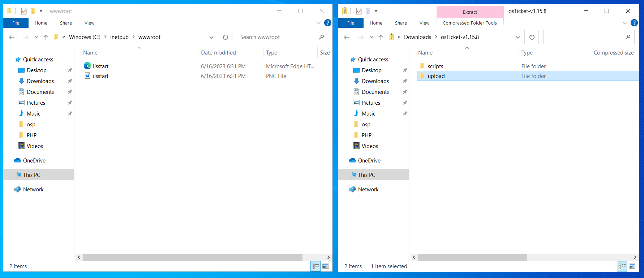Open PHP folder in osTicket sidebar
Image resolution: width=644 pixels, height=278 pixels.
pyautogui.click(x=362, y=135)
